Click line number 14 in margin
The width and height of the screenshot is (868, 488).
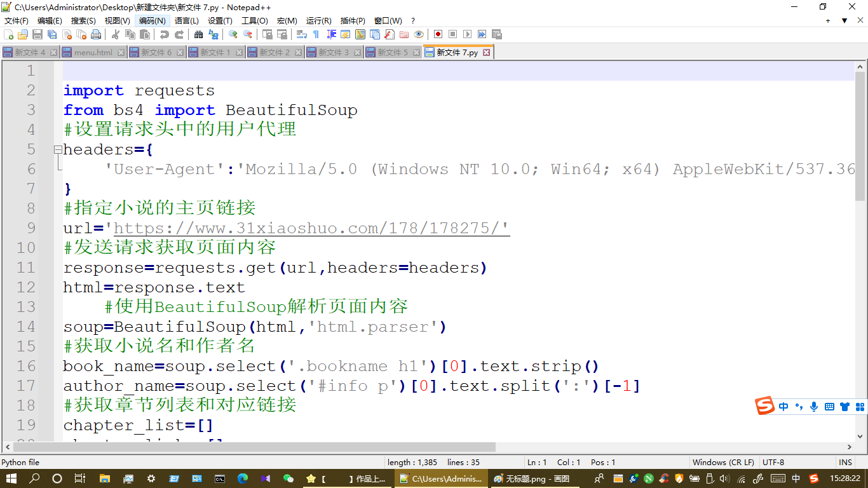pyautogui.click(x=26, y=327)
